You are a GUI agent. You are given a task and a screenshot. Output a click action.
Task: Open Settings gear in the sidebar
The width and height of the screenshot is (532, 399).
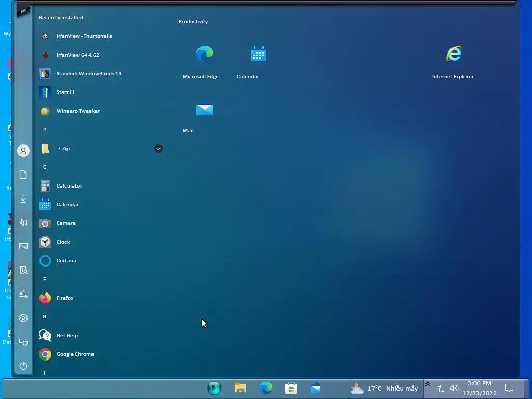23,318
